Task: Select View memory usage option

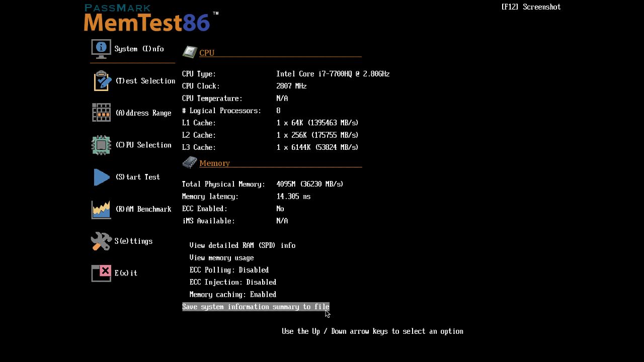Action: pos(221,257)
